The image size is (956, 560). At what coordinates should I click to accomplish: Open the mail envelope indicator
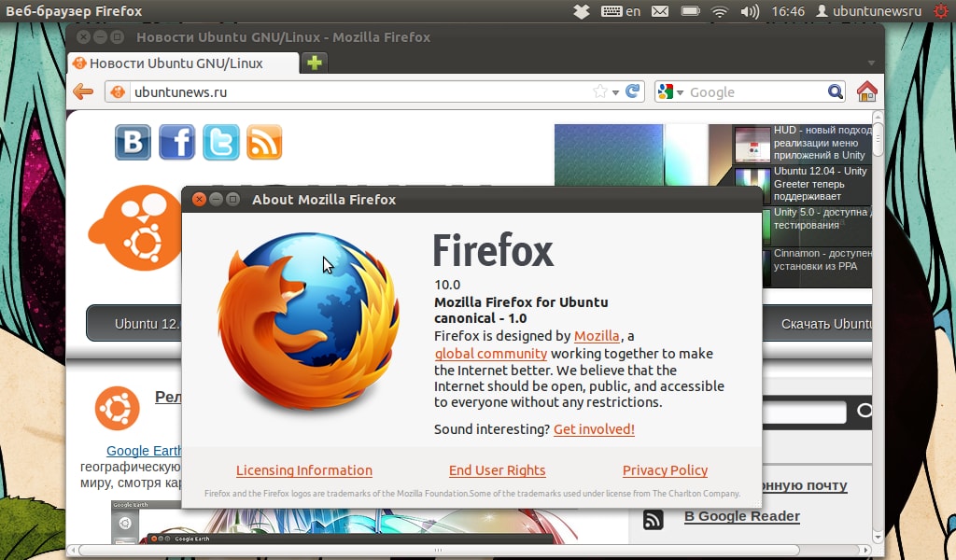click(660, 11)
